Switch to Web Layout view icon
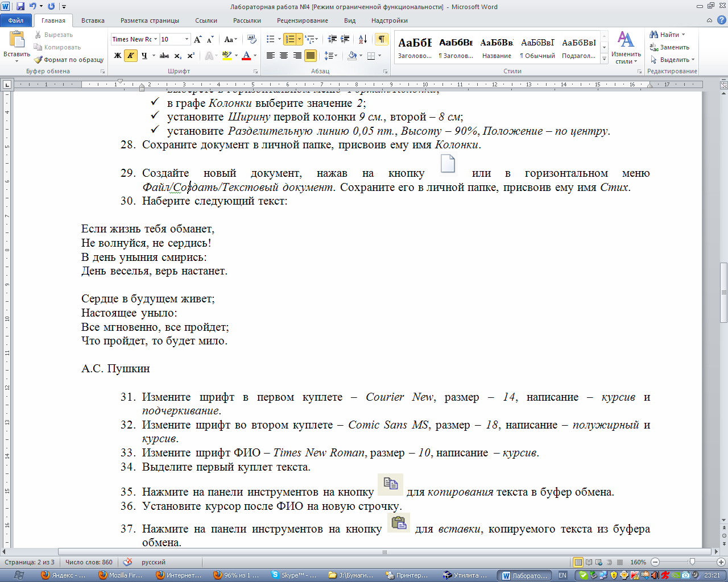Image resolution: width=728 pixels, height=582 pixels. [x=599, y=562]
